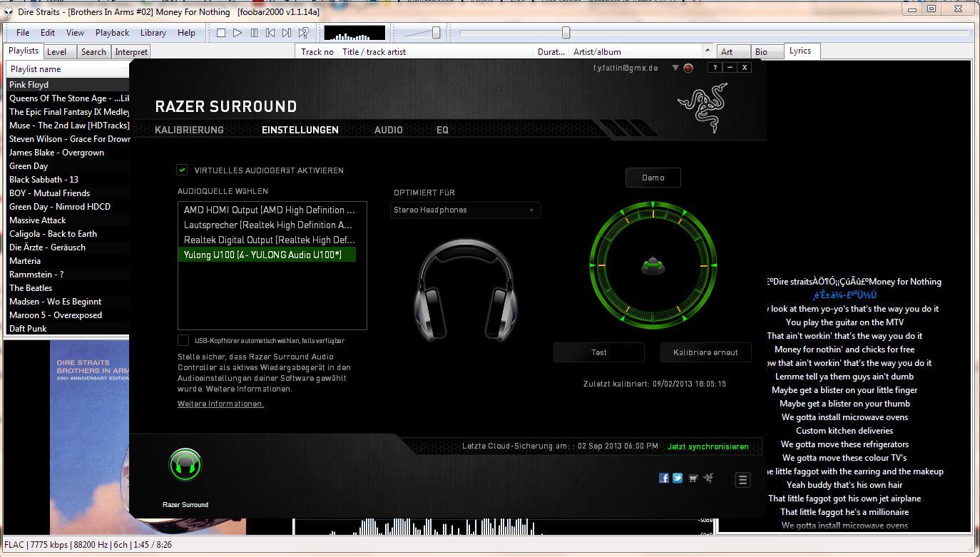Click the red status indicator next to account
Screen dimensions: 980x557
coord(688,68)
